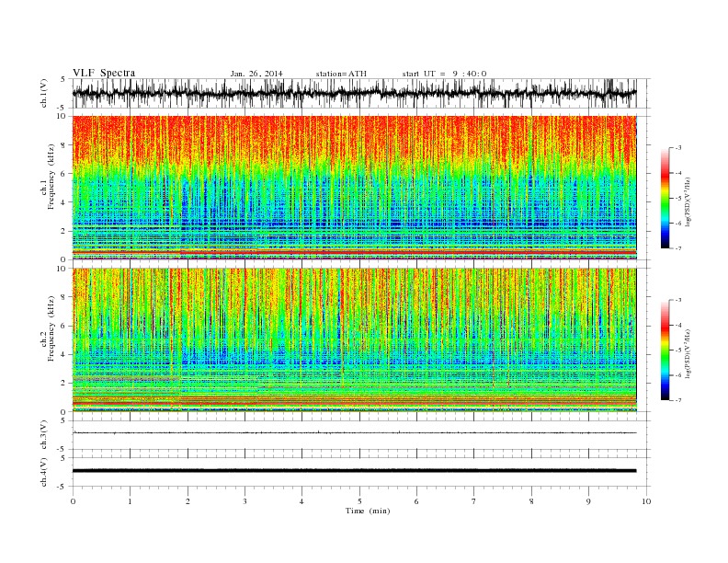
Task: Click the "8" tick on the time axis
Action: pyautogui.click(x=531, y=501)
